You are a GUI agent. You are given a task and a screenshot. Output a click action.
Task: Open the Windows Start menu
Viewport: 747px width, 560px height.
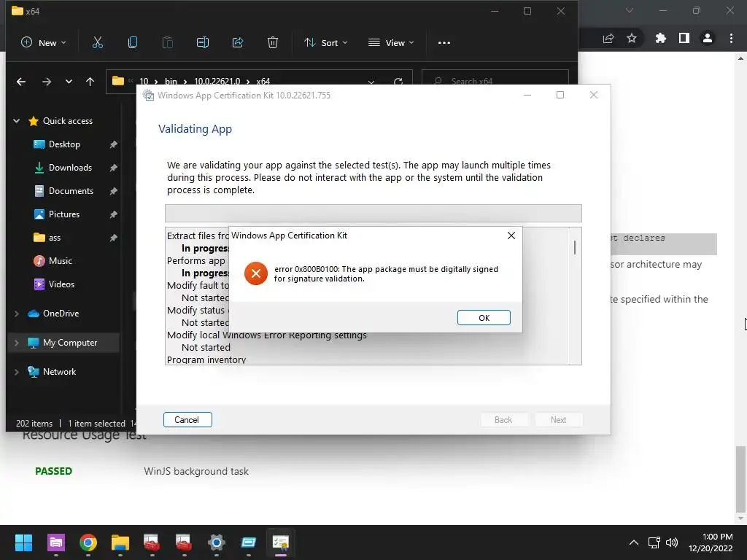[23, 542]
